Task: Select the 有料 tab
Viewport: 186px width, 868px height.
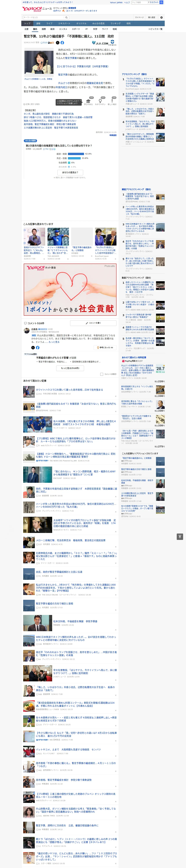Action: click(x=128, y=24)
